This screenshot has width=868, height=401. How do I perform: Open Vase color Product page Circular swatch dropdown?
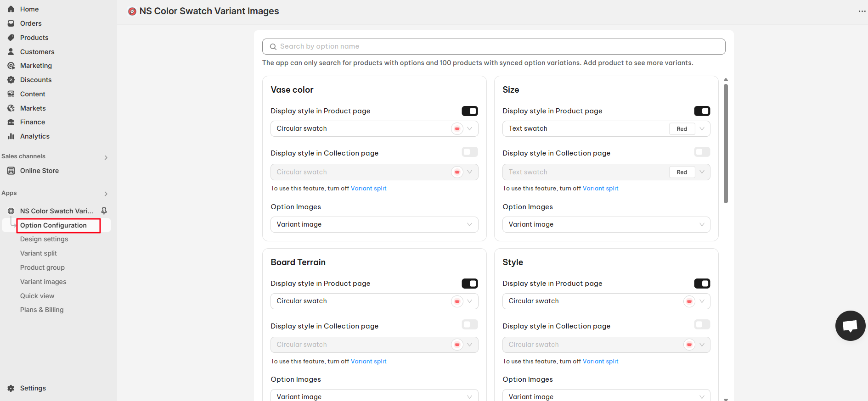(x=374, y=128)
